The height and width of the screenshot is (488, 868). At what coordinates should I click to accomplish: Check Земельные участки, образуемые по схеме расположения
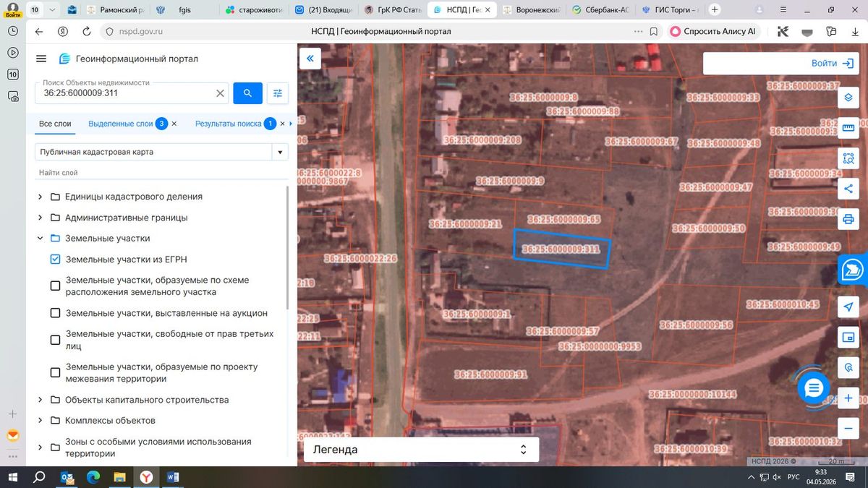[x=56, y=286]
